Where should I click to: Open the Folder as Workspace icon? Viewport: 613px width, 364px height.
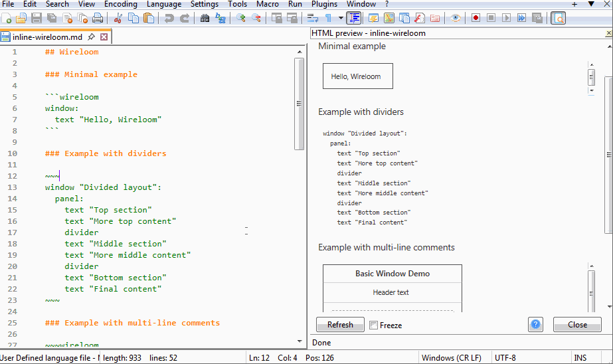[x=435, y=18]
